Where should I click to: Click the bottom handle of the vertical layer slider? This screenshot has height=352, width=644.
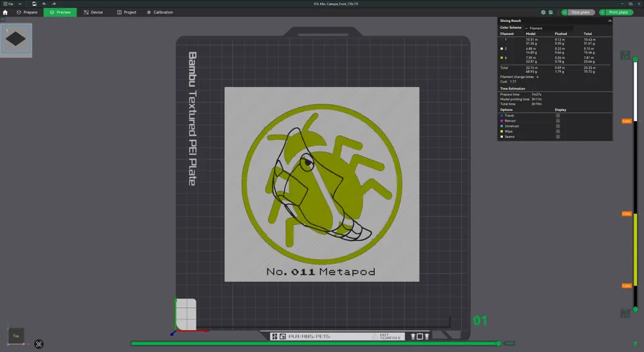coord(636,309)
